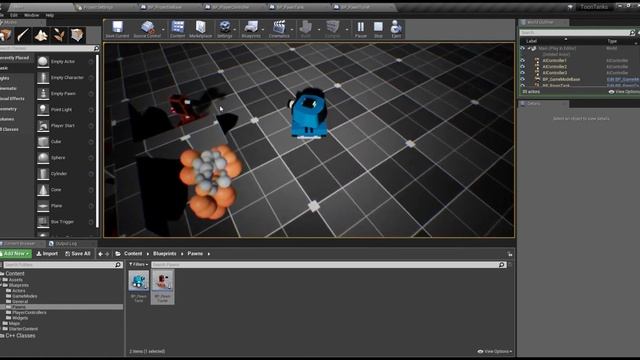Select the Cube placement item

coord(65,142)
